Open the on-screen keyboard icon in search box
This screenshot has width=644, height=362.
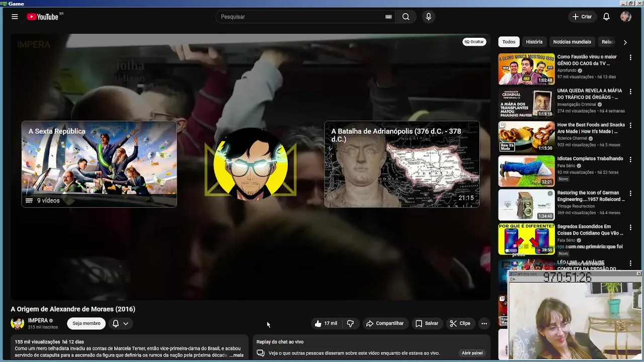pos(388,17)
